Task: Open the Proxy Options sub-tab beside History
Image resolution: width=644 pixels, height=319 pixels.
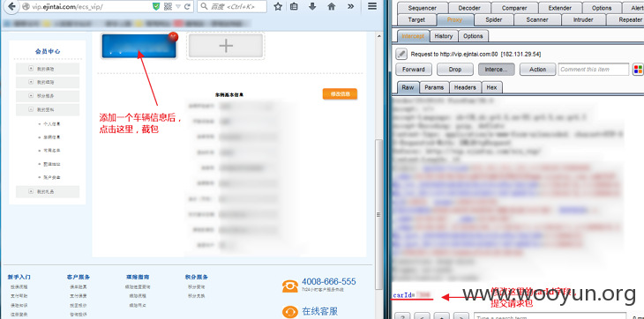Action: 473,36
